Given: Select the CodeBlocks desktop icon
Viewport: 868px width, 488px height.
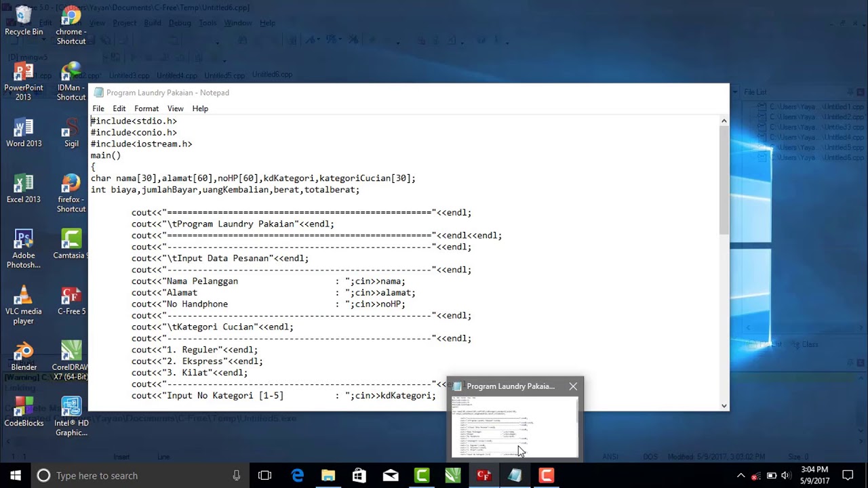Looking at the screenshot, I should point(23,412).
